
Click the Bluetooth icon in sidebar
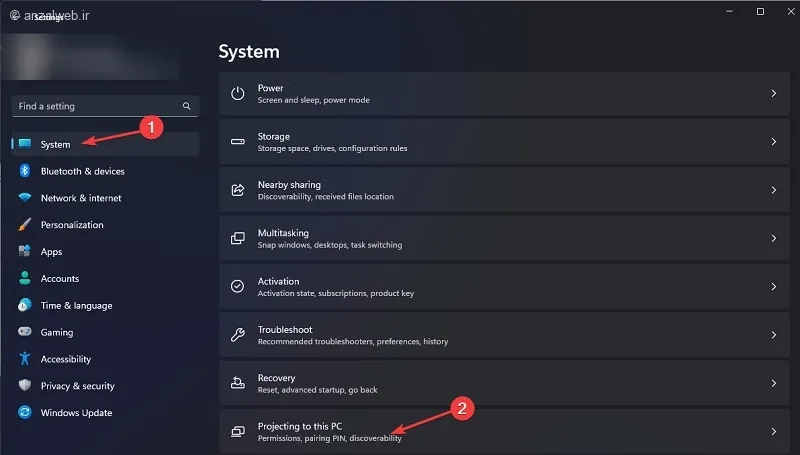(24, 171)
